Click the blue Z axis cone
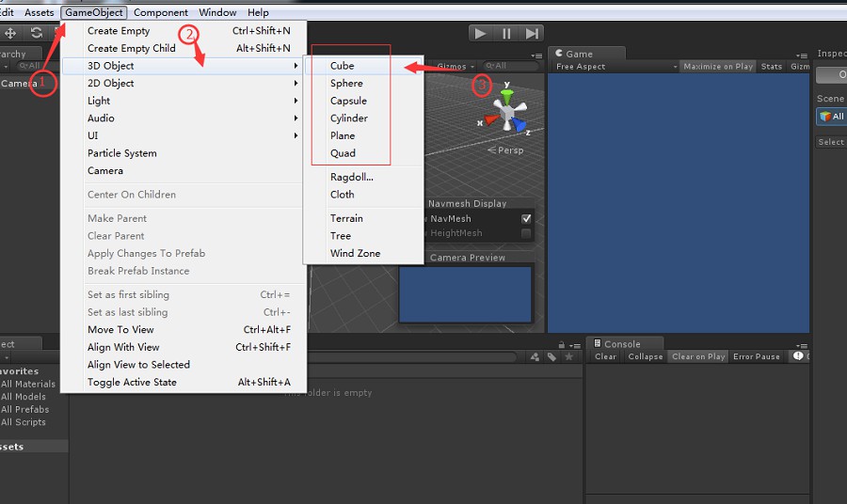The image size is (847, 504). pyautogui.click(x=519, y=125)
